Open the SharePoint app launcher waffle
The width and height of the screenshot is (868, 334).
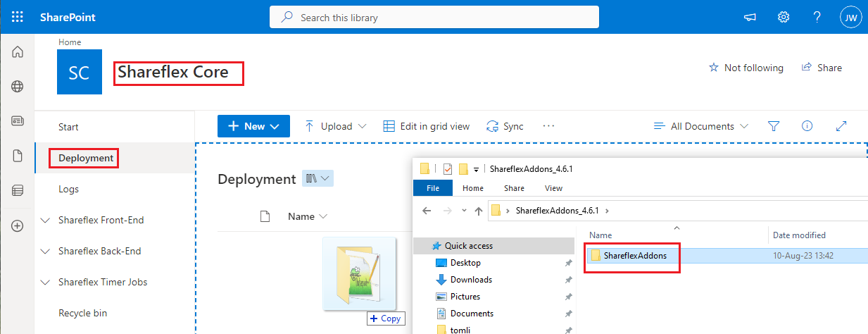(18, 17)
